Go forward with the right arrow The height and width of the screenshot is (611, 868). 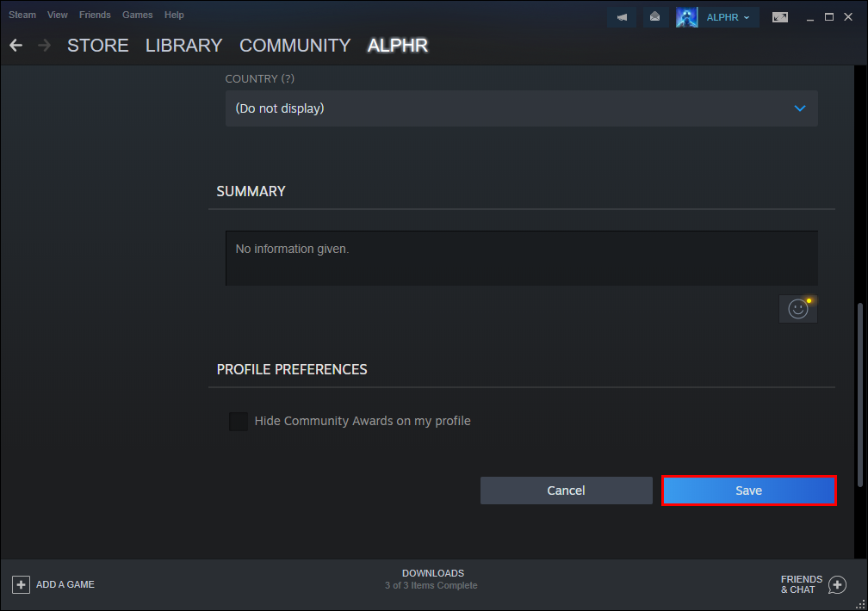44,46
